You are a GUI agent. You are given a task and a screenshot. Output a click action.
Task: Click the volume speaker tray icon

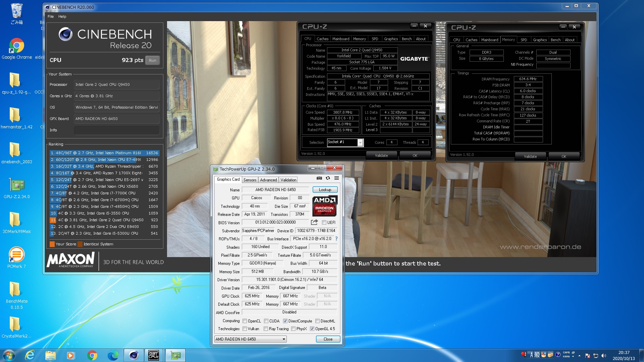pos(604,356)
